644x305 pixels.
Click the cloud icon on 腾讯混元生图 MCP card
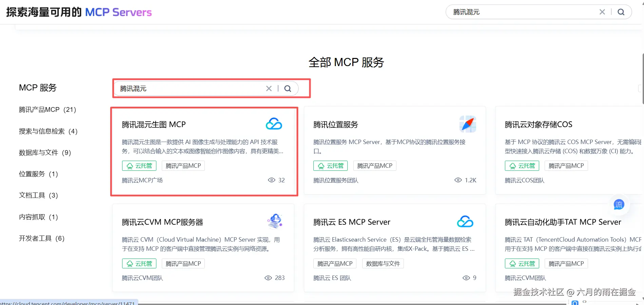tap(274, 124)
